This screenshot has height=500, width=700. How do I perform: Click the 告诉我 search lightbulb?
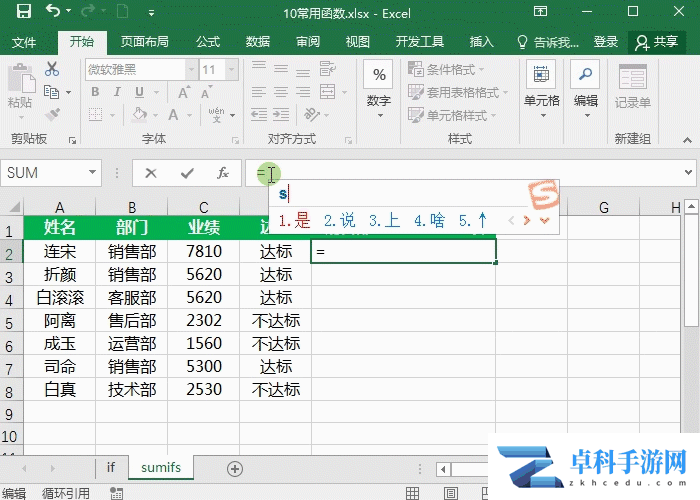tap(522, 42)
